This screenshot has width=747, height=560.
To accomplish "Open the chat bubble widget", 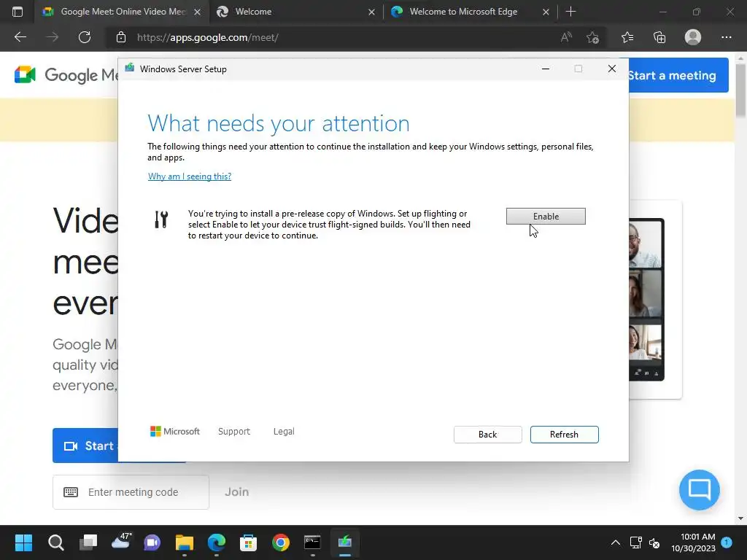I will coord(700,489).
